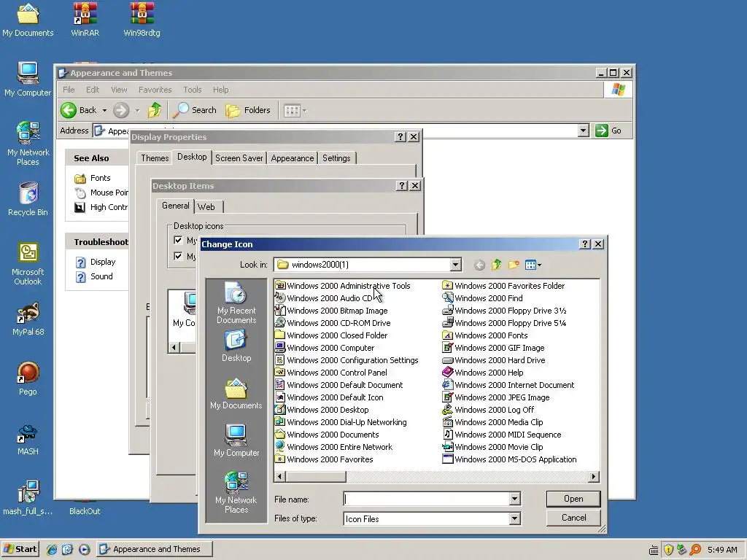
Task: Click the back arrow in Change Icon dialog
Action: [480, 265]
